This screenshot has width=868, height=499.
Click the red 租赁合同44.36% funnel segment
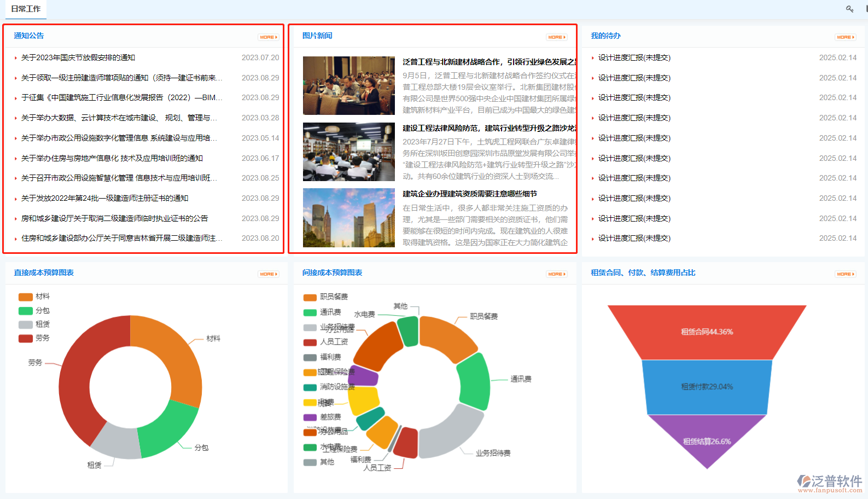[707, 332]
